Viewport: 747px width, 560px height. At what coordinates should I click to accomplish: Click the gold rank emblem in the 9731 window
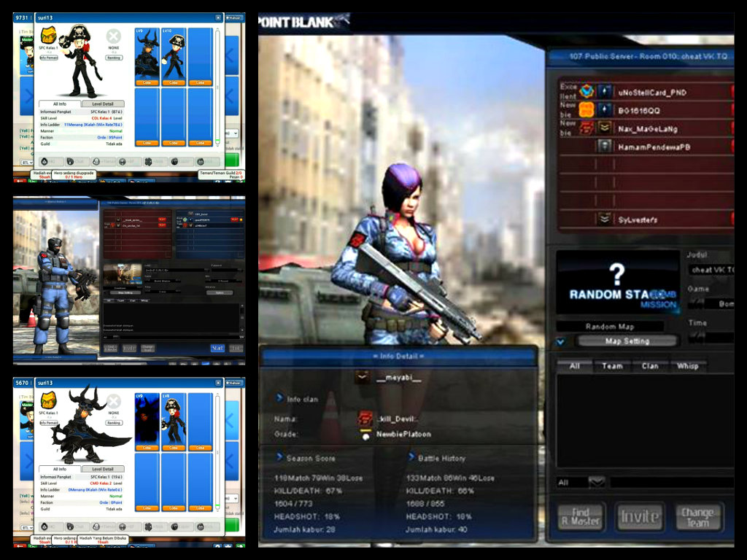(x=48, y=35)
